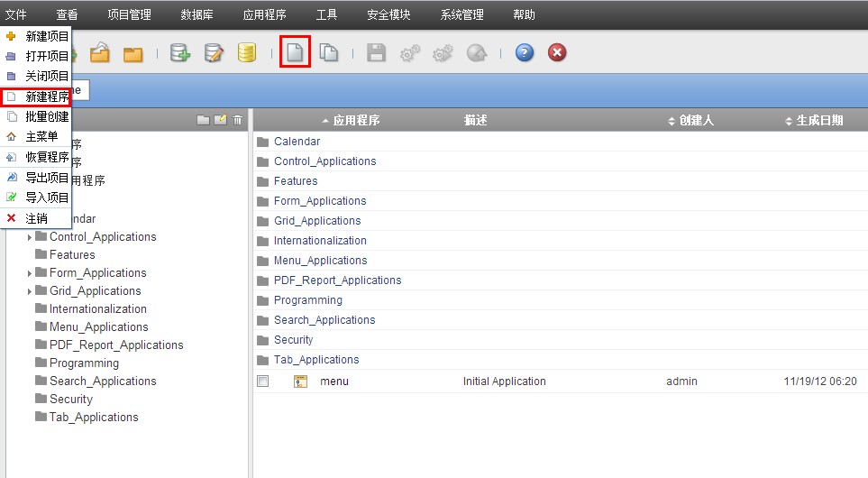Open the 项目管理 menu
Image resolution: width=868 pixels, height=478 pixels.
tap(129, 14)
